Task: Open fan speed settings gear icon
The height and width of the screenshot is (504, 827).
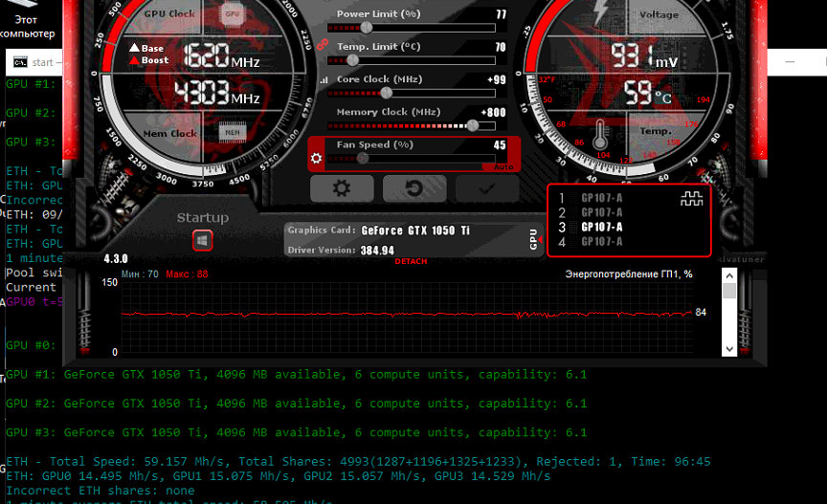Action: [317, 158]
